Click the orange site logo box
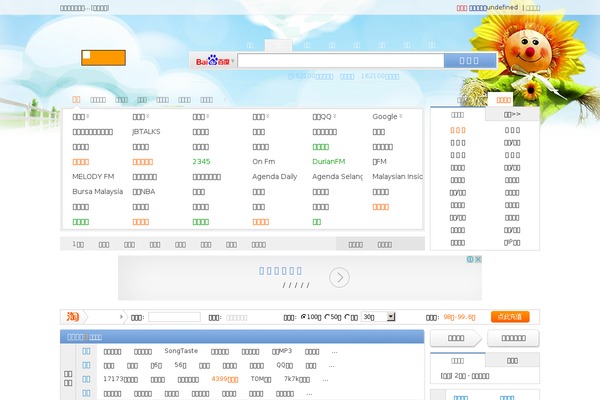This screenshot has width=600, height=400. point(103,58)
